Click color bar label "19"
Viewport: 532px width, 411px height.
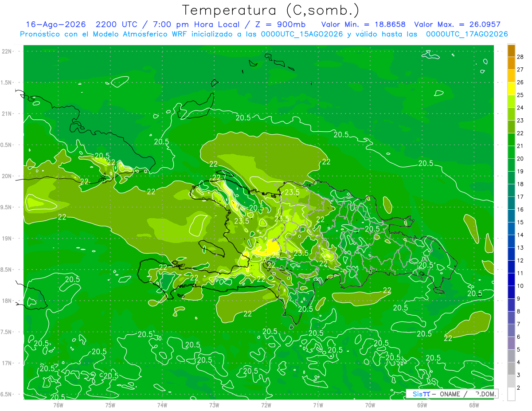520,171
